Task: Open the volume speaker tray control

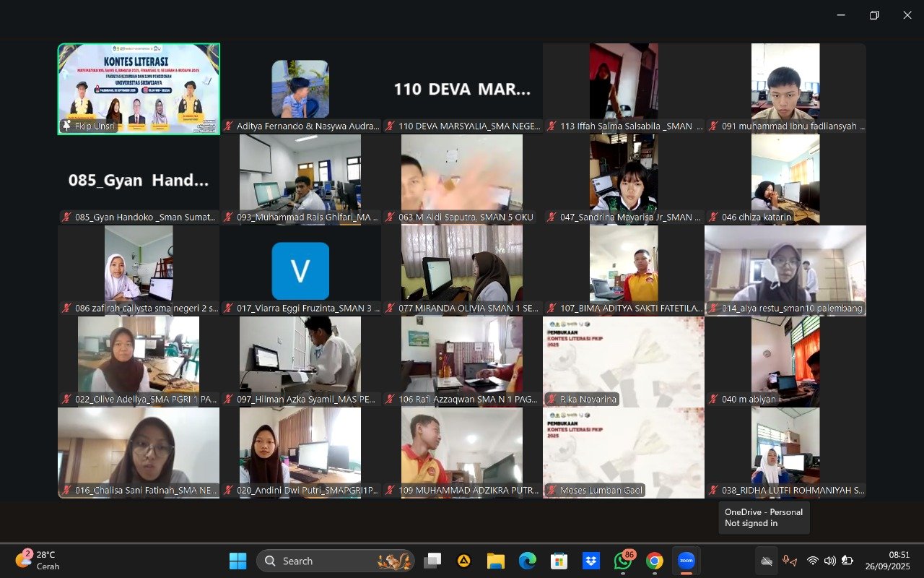Action: tap(829, 561)
